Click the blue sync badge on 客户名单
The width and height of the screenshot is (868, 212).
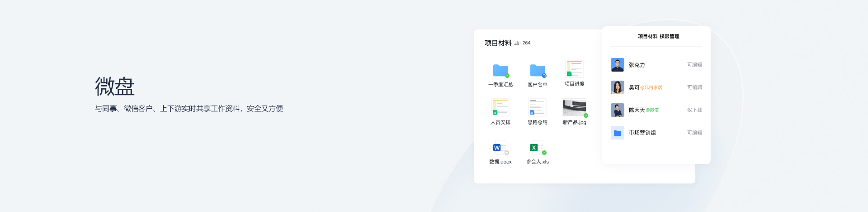(x=544, y=76)
